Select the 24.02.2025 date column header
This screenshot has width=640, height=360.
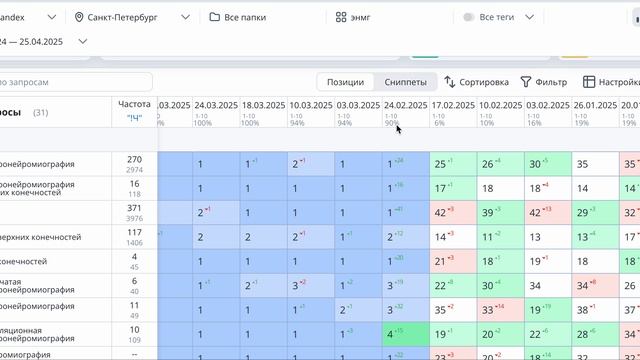coord(405,105)
